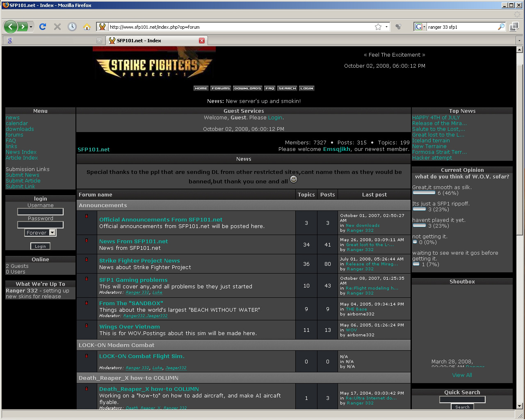
Task: Open FORUMS from the site navigation bar
Action: point(221,88)
